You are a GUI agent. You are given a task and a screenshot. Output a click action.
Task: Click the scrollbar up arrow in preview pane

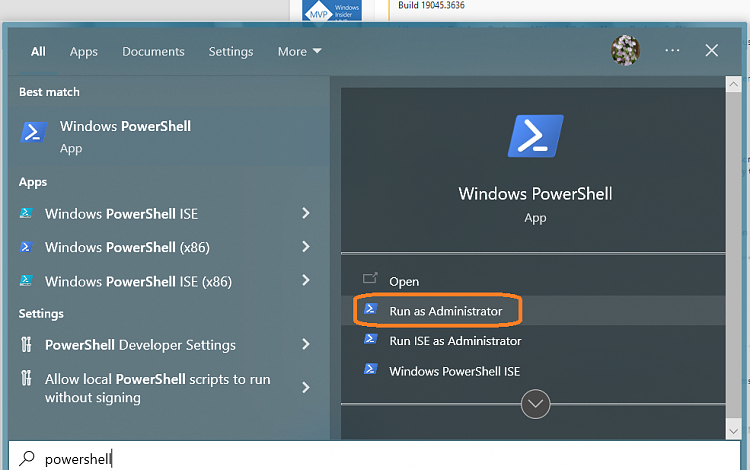point(733,85)
